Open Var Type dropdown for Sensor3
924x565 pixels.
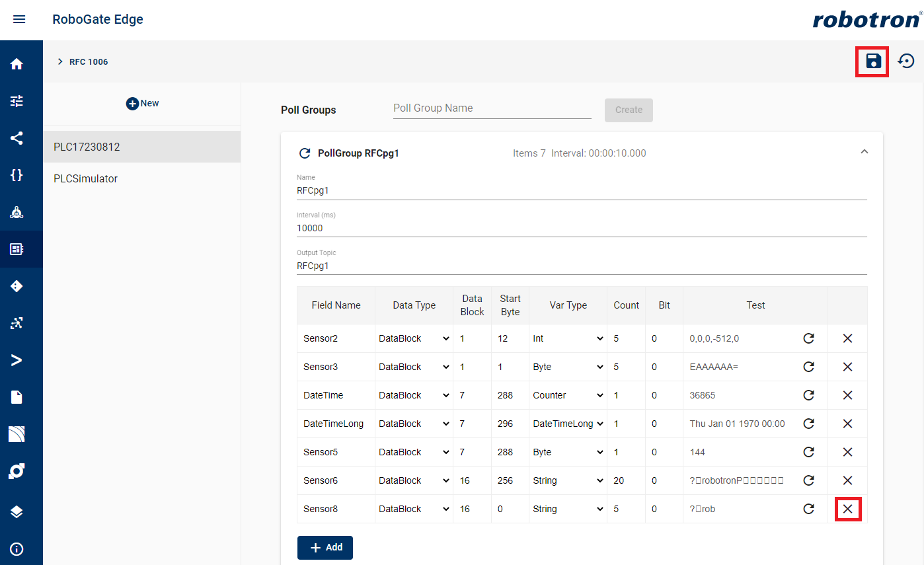pos(568,367)
